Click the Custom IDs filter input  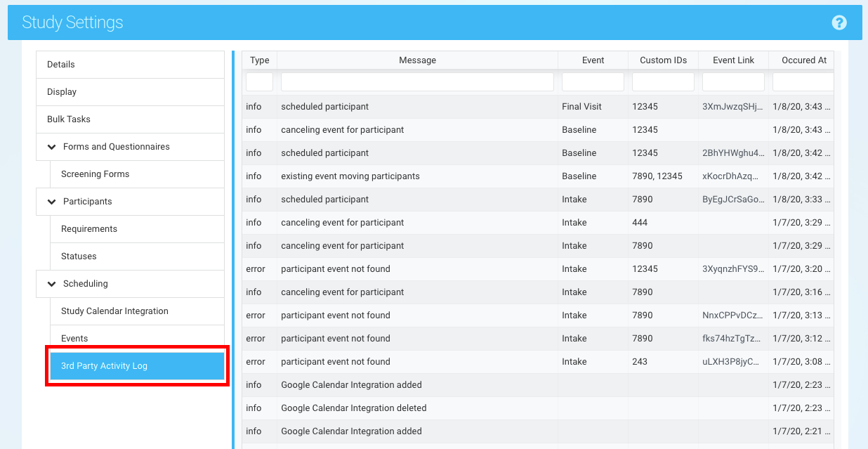[663, 82]
